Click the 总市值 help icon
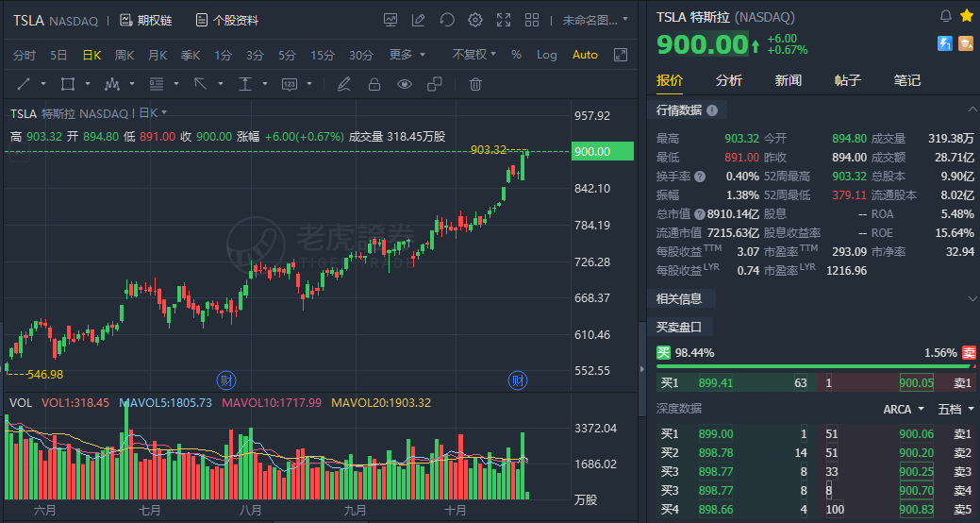The image size is (980, 523). click(x=699, y=214)
